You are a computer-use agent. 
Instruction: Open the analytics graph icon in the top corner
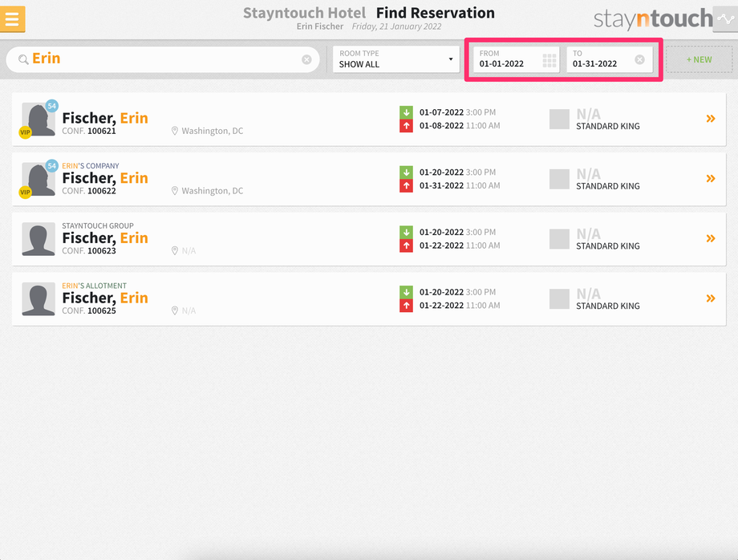[x=725, y=19]
